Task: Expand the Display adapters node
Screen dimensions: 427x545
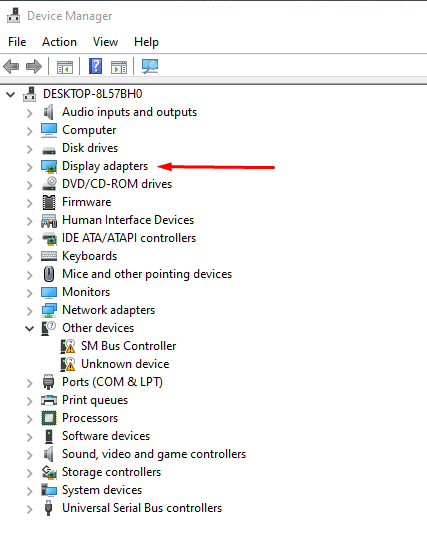Action: tap(30, 167)
